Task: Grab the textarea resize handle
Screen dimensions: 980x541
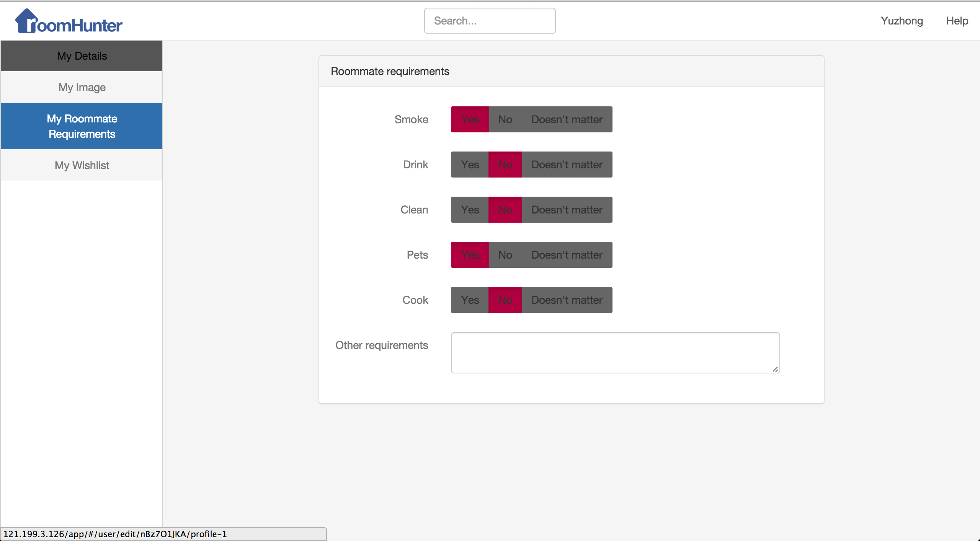Action: tap(775, 369)
